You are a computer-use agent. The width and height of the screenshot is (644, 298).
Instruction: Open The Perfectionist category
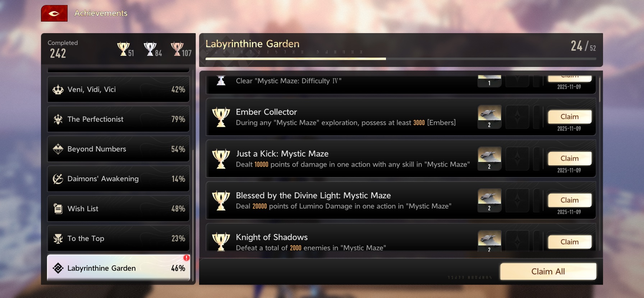coord(118,119)
